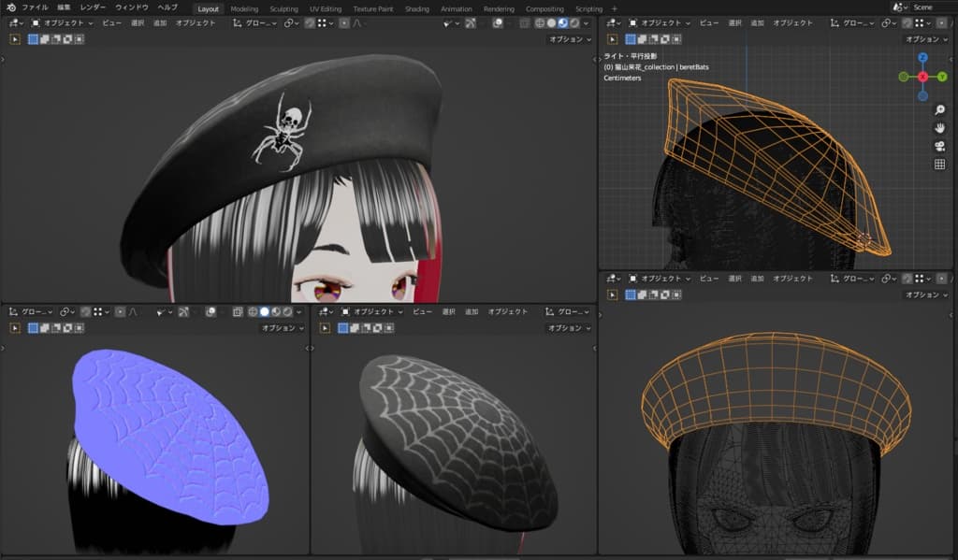Toggle X-ray in the bottom-left viewport header
This screenshot has height=560, width=958.
pos(238,311)
